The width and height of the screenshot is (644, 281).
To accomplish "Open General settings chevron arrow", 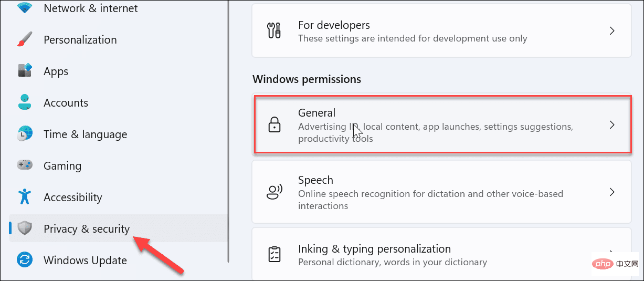I will coord(612,125).
